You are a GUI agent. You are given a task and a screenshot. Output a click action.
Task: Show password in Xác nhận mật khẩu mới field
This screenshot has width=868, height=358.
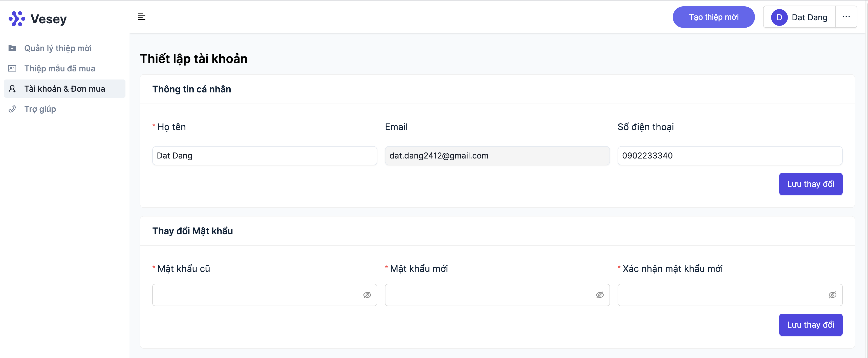832,295
